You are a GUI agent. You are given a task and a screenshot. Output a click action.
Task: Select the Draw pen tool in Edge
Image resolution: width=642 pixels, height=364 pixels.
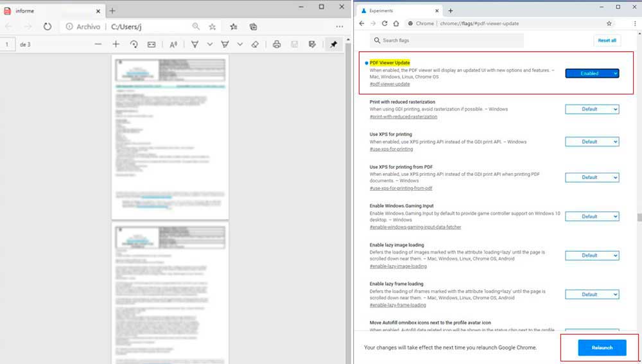[195, 44]
